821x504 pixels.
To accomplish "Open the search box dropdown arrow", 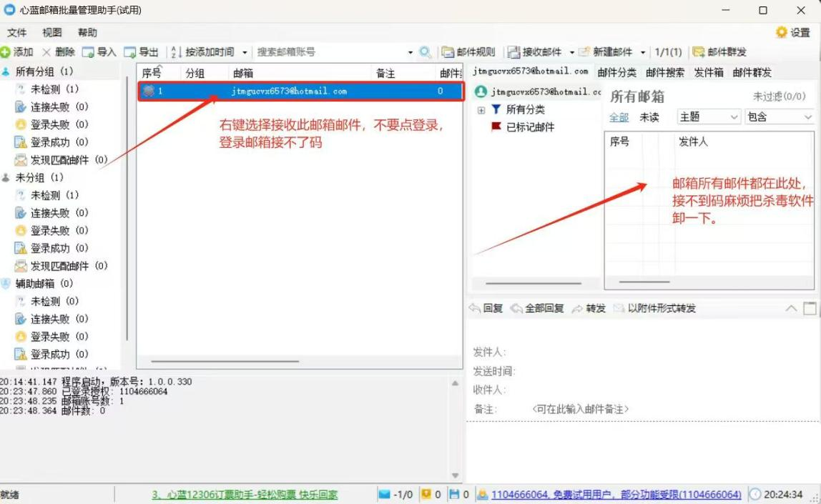I will pyautogui.click(x=410, y=52).
